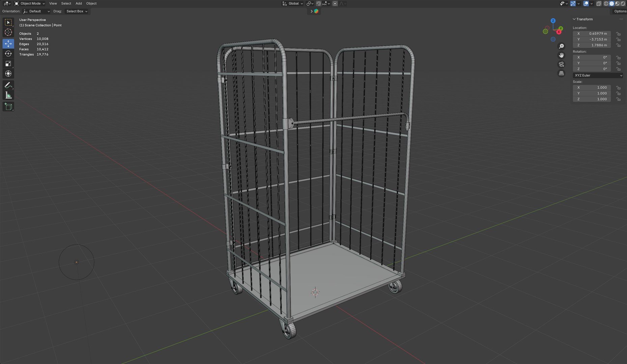Toggle snapping with the magnet icon
Image resolution: width=627 pixels, height=364 pixels.
pyautogui.click(x=318, y=4)
